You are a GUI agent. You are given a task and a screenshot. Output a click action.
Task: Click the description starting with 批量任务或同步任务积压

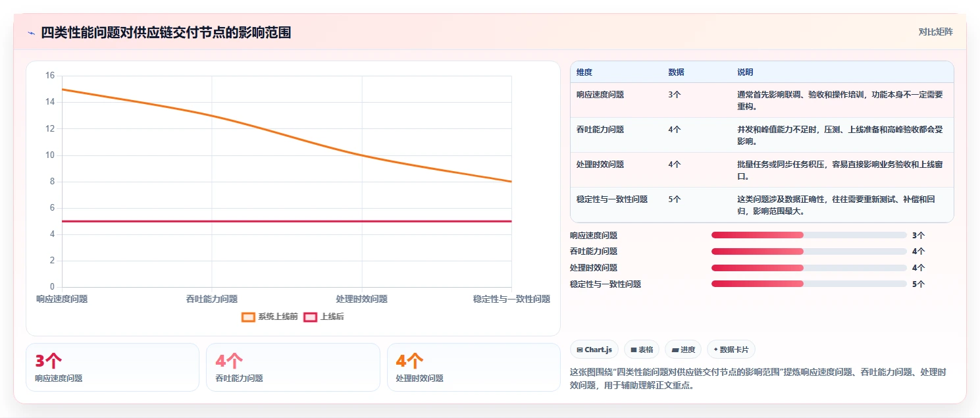(x=840, y=170)
